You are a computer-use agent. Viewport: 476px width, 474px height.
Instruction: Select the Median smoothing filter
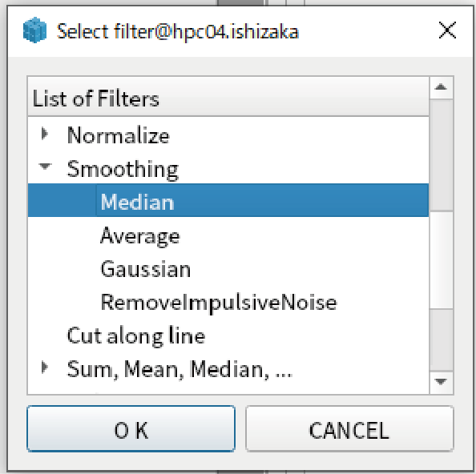[228, 200]
